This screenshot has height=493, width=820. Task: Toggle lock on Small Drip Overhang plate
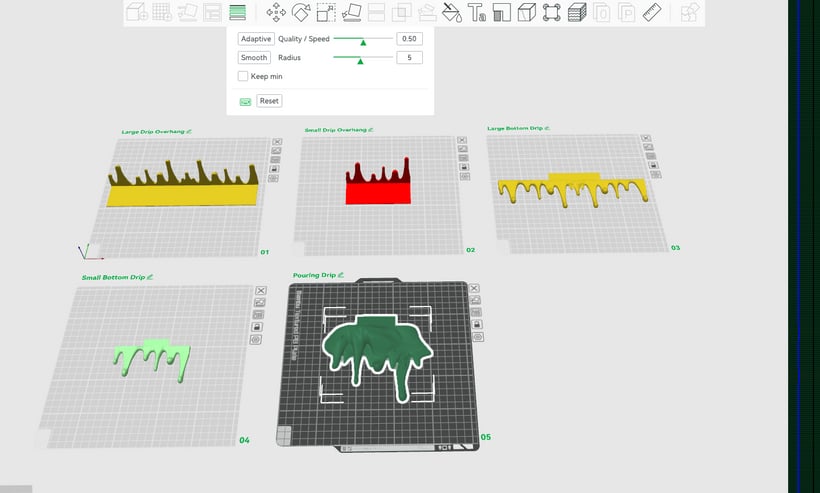pos(464,167)
